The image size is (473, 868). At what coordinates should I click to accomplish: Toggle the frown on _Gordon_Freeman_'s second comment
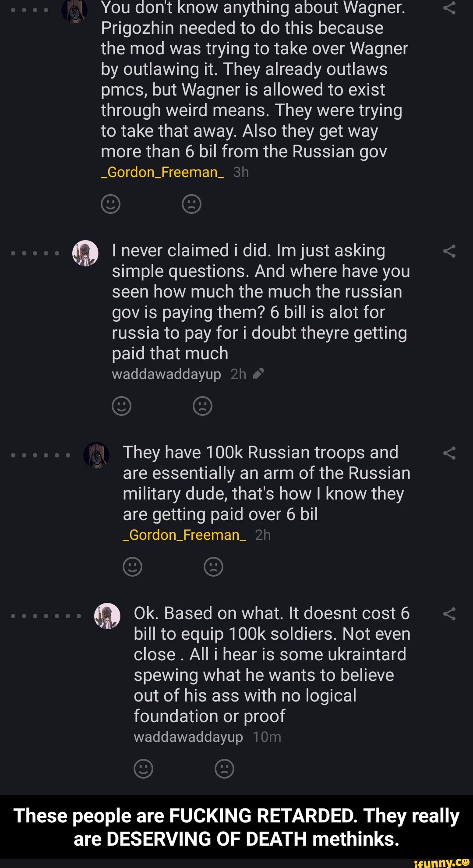tap(213, 566)
